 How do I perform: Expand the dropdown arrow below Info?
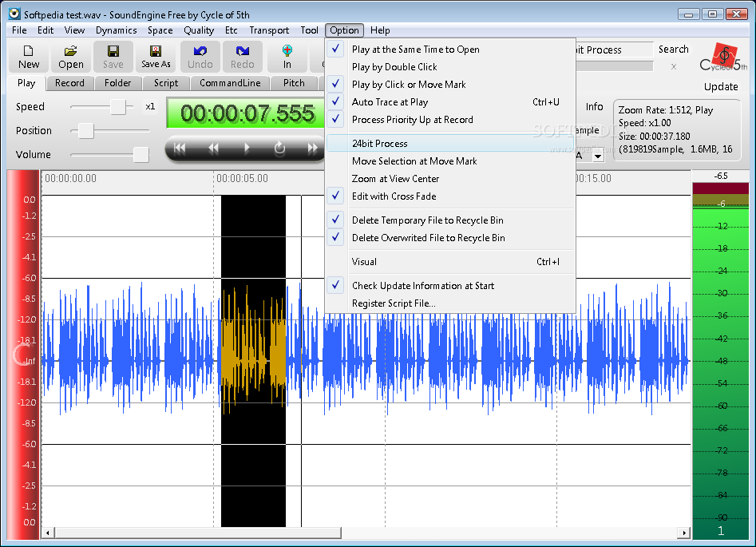pos(598,157)
